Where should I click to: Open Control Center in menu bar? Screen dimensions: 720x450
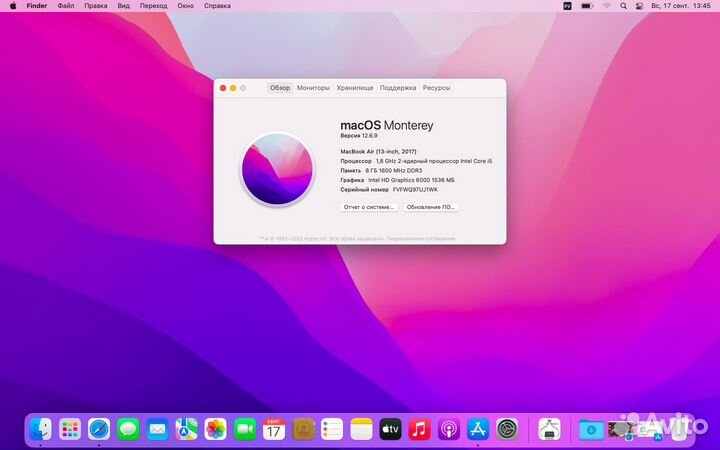pos(639,6)
